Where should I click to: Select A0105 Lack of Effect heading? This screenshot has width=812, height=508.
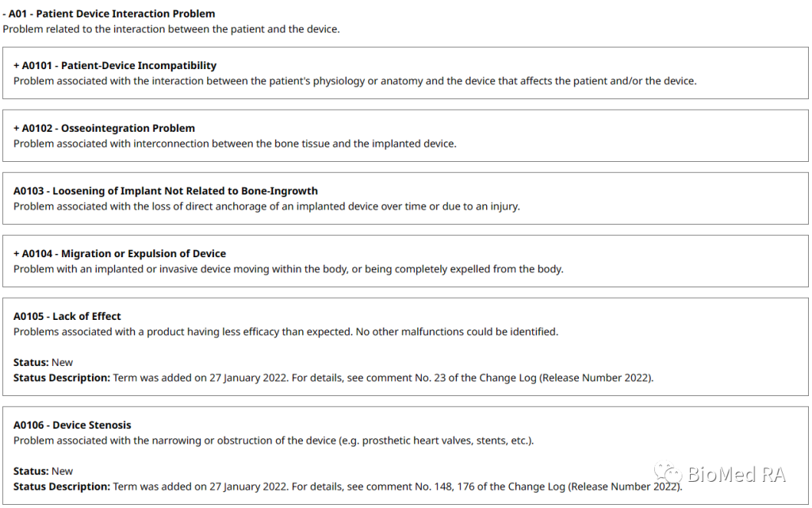pos(67,317)
